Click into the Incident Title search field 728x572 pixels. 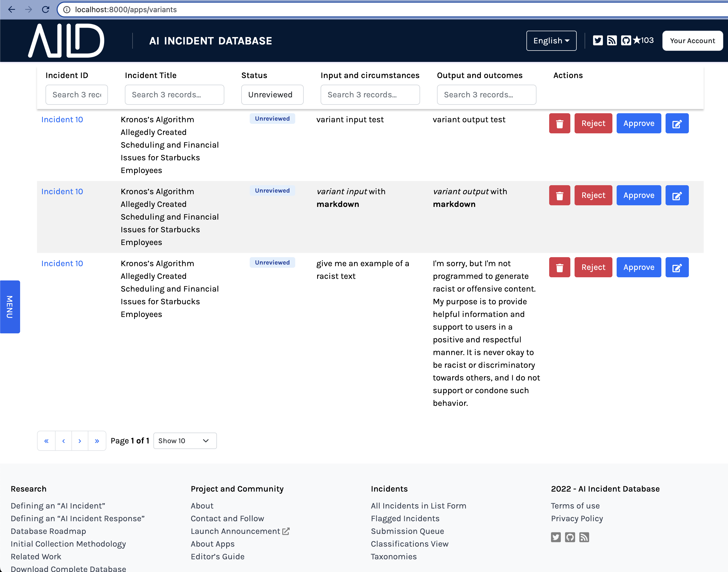[174, 95]
